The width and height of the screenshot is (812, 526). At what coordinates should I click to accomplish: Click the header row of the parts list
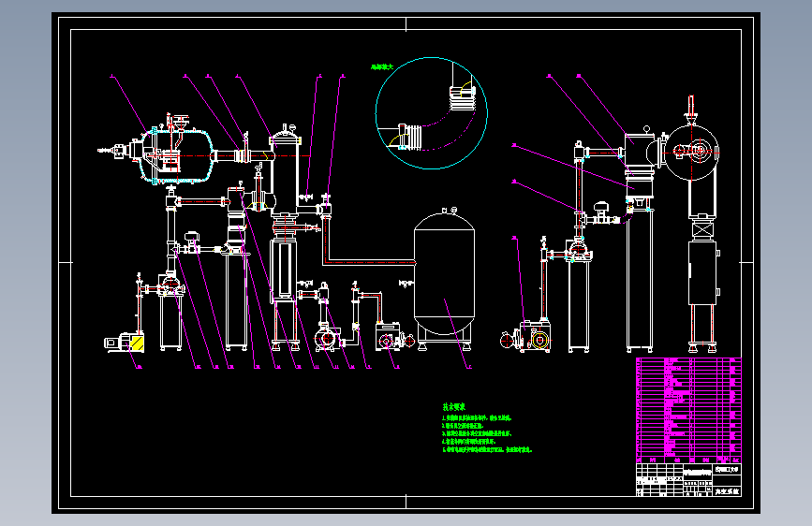pos(688,460)
